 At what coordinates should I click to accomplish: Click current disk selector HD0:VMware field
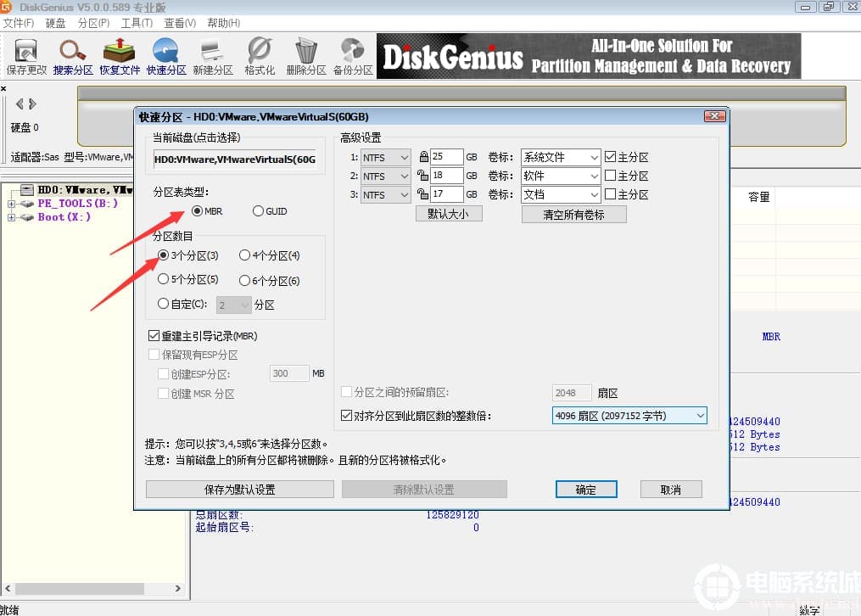pos(235,160)
